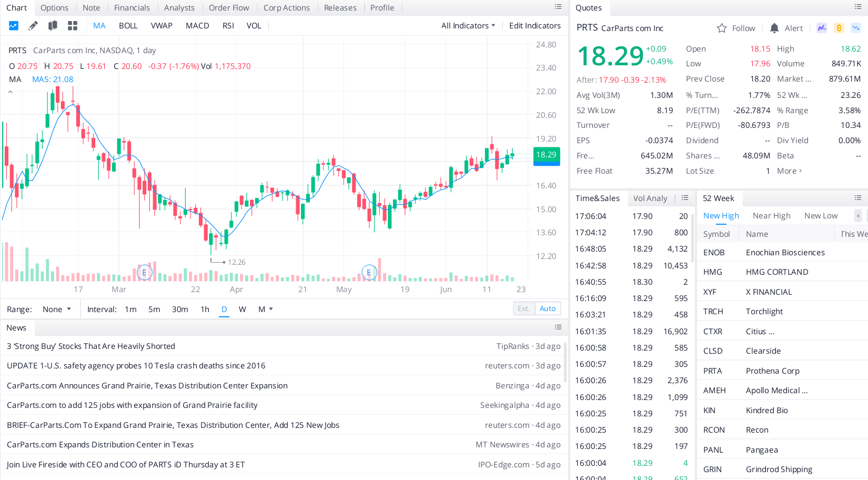The width and height of the screenshot is (868, 480).
Task: Toggle the MACD indicator
Action: pos(197,26)
